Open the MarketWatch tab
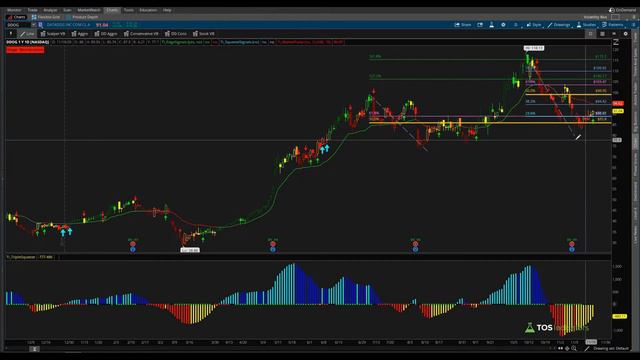Screen dimensions: 640x360 click(x=89, y=10)
